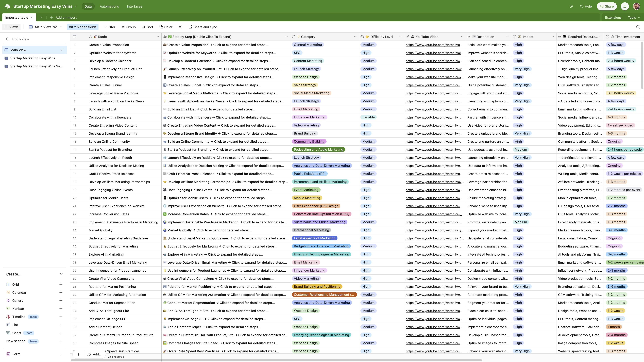The height and width of the screenshot is (362, 644).
Task: Click Podcasting and Audio Marketing category tag
Action: pyautogui.click(x=318, y=150)
